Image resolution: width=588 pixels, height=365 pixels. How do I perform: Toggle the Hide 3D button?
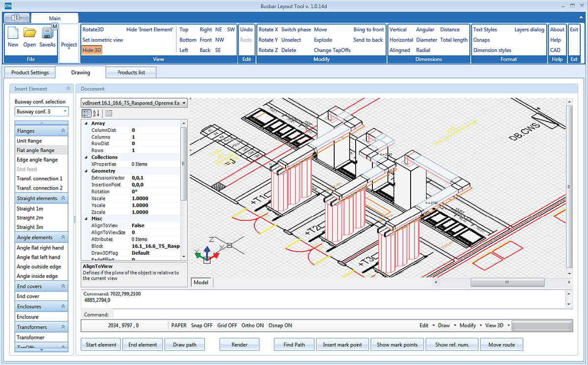[x=92, y=50]
